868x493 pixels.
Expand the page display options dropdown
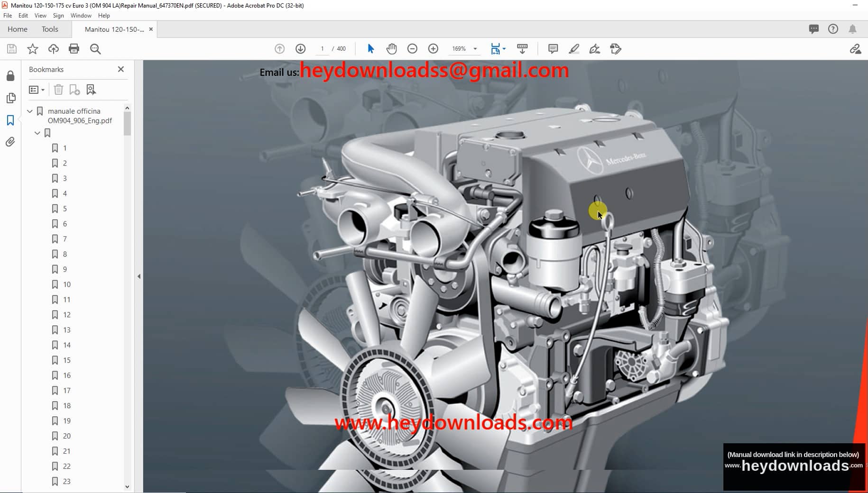click(x=504, y=48)
